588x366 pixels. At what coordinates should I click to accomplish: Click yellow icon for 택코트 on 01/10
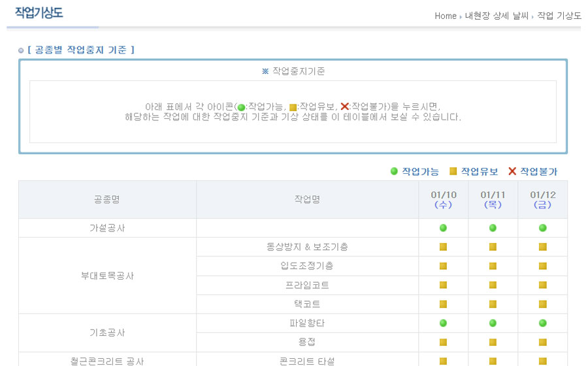click(x=443, y=304)
